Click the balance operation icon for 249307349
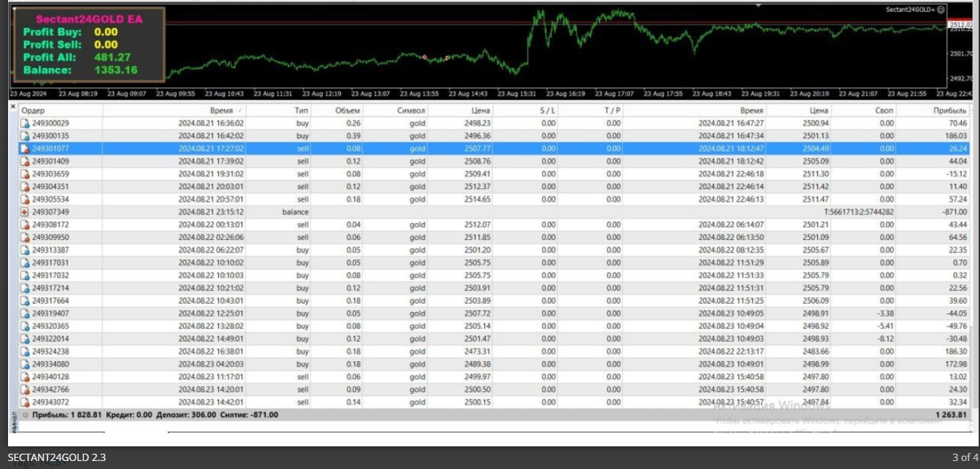The width and height of the screenshot is (980, 469). click(x=25, y=212)
